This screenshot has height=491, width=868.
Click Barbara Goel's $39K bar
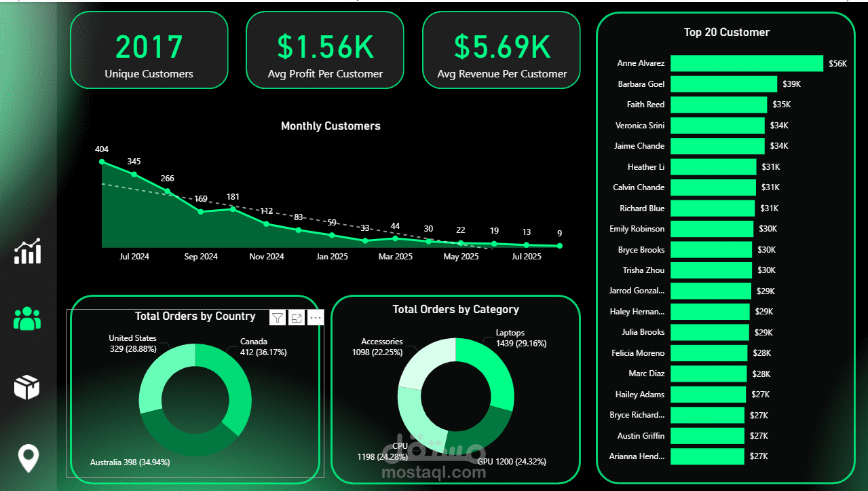click(x=723, y=84)
